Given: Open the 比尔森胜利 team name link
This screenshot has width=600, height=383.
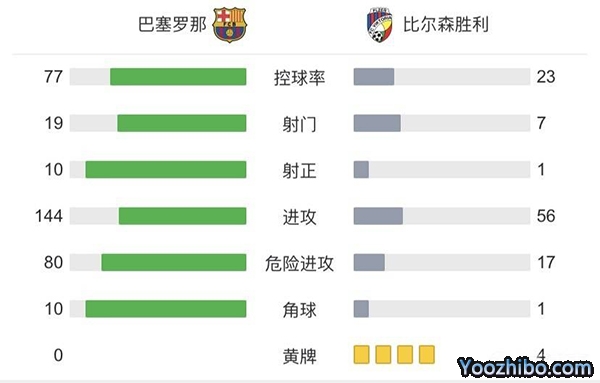Looking at the screenshot, I should pyautogui.click(x=446, y=24).
